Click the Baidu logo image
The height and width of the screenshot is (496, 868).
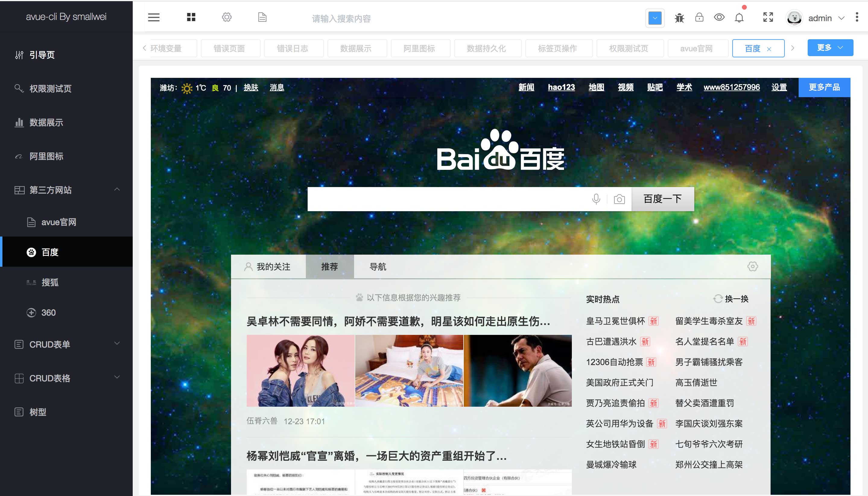click(500, 150)
